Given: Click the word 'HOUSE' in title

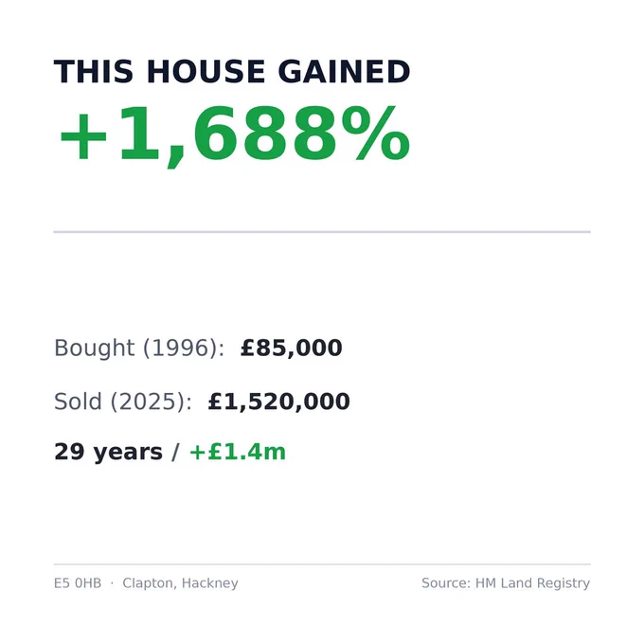Looking at the screenshot, I should coord(206,72).
